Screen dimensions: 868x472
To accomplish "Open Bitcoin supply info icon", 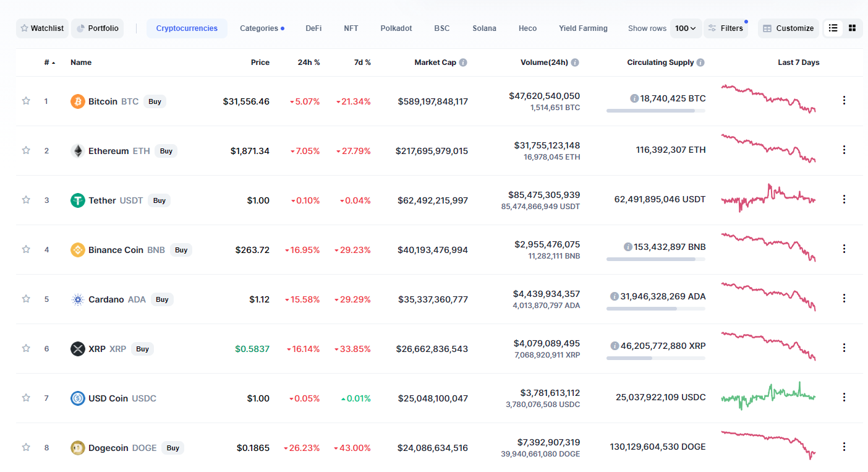I will 634,98.
